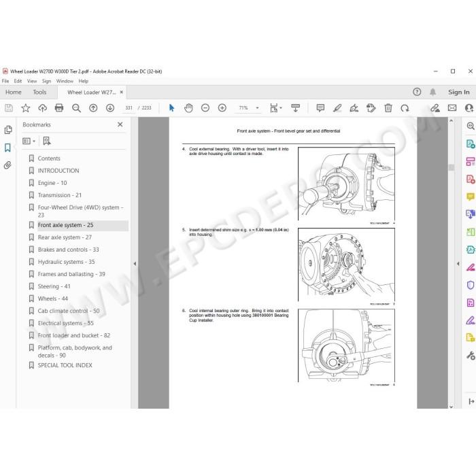Add a sticky note comment
This screenshot has width=476, height=476.
[320, 107]
